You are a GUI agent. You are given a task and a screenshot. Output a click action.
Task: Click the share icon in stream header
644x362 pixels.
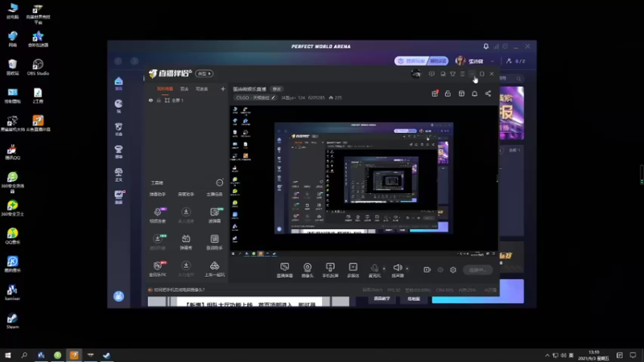(x=488, y=94)
